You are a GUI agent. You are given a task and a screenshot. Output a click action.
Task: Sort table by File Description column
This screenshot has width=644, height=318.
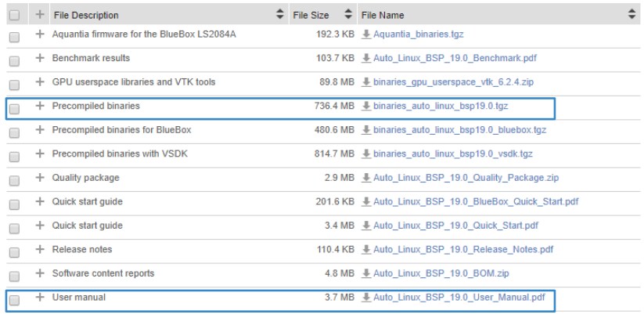point(279,15)
